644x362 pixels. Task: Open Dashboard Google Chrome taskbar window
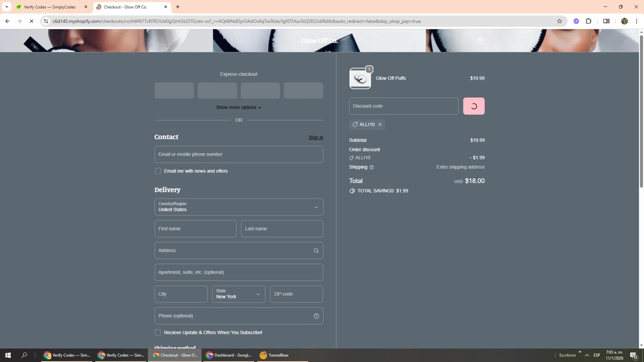(229, 355)
